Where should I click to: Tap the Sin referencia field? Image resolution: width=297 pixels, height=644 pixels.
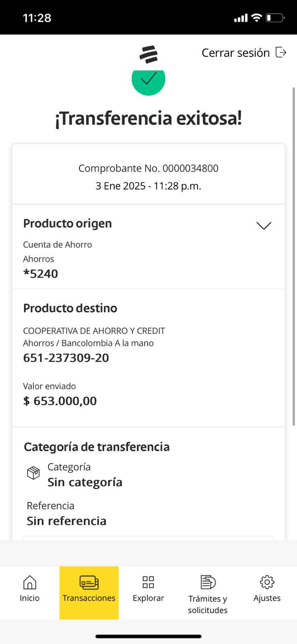tap(67, 521)
